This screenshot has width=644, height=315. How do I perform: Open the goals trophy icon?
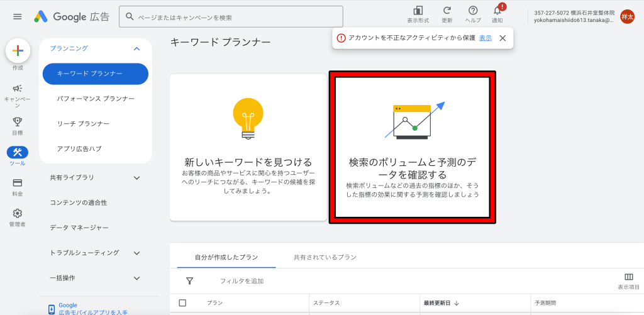click(18, 122)
